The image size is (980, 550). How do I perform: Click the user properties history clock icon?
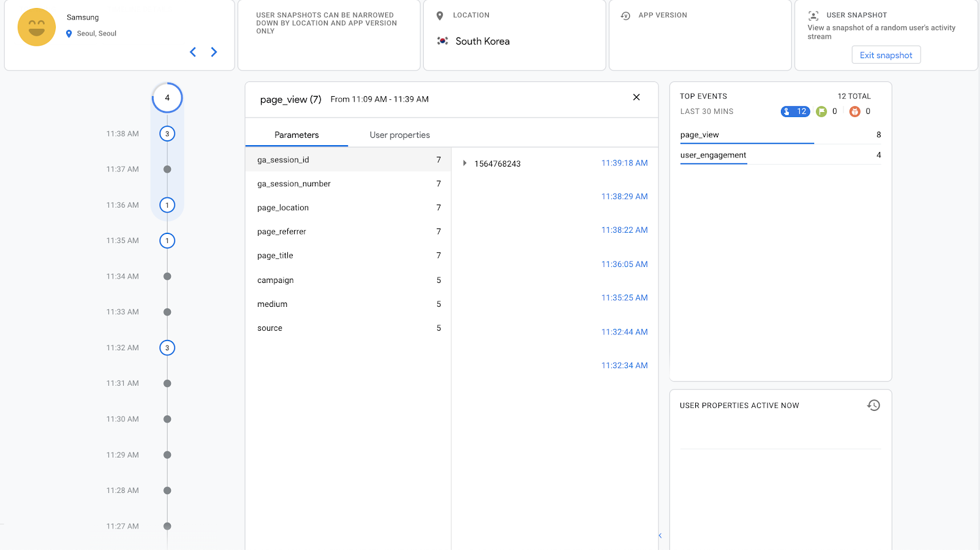click(x=873, y=405)
